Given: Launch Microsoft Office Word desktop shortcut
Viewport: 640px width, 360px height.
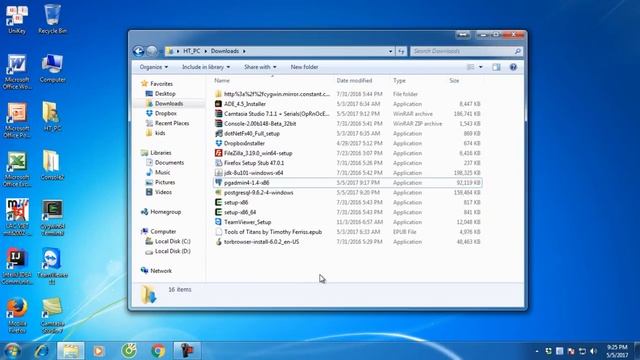Looking at the screenshot, I should tap(17, 71).
